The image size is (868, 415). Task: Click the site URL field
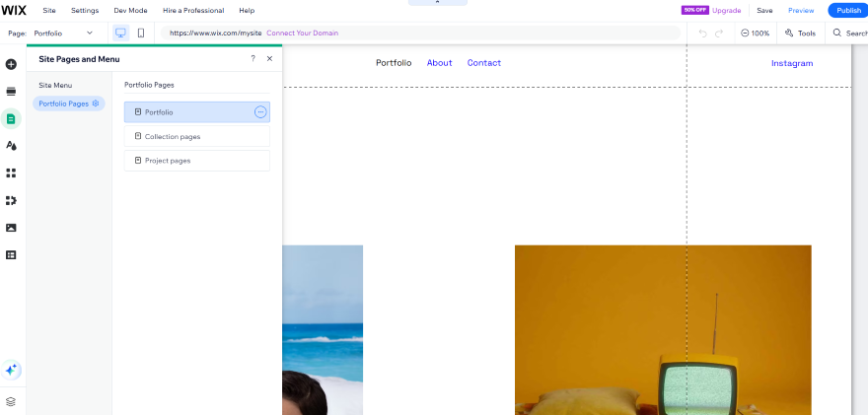pos(421,34)
